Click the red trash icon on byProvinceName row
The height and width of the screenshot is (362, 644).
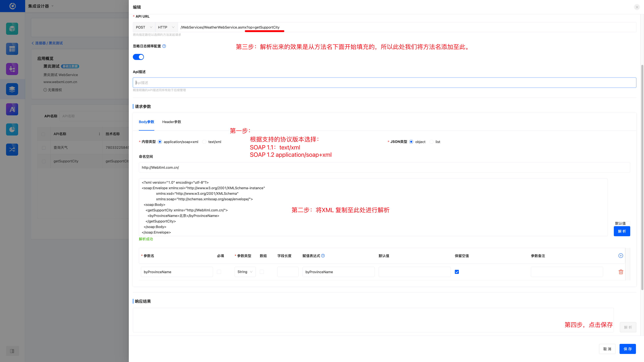click(621, 272)
